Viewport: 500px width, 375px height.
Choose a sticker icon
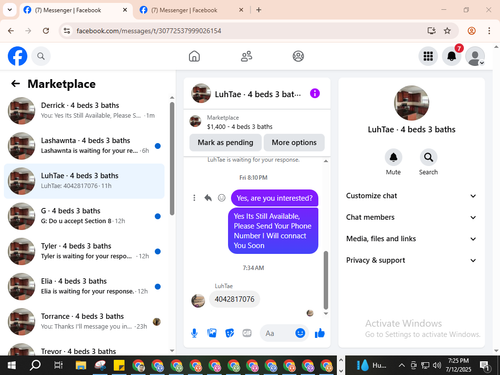click(229, 333)
